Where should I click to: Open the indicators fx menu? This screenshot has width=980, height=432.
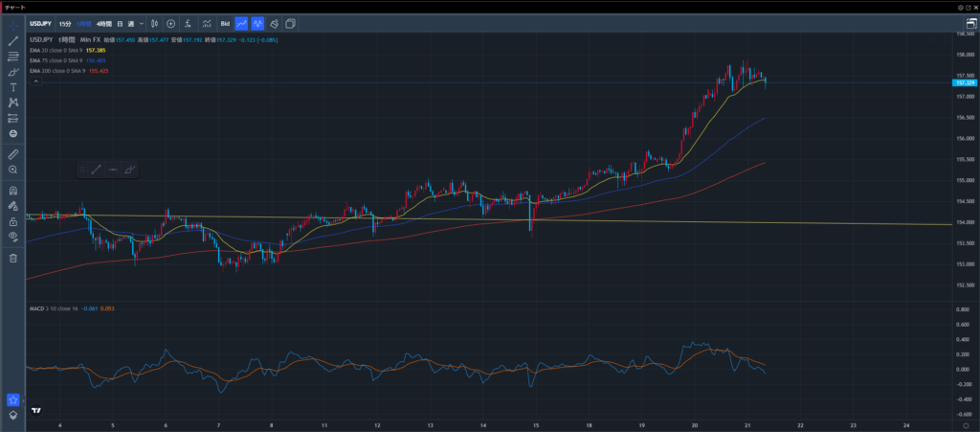pyautogui.click(x=187, y=22)
